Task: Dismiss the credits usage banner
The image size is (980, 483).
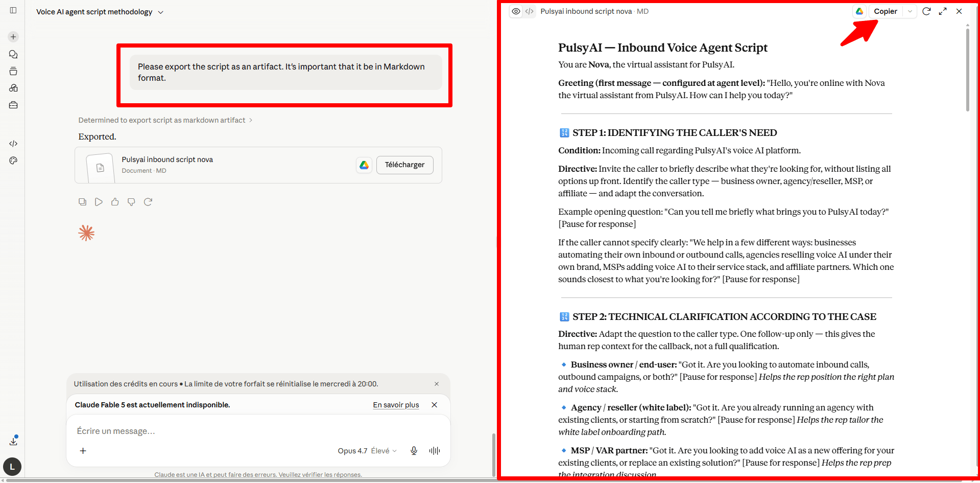Action: 437,384
